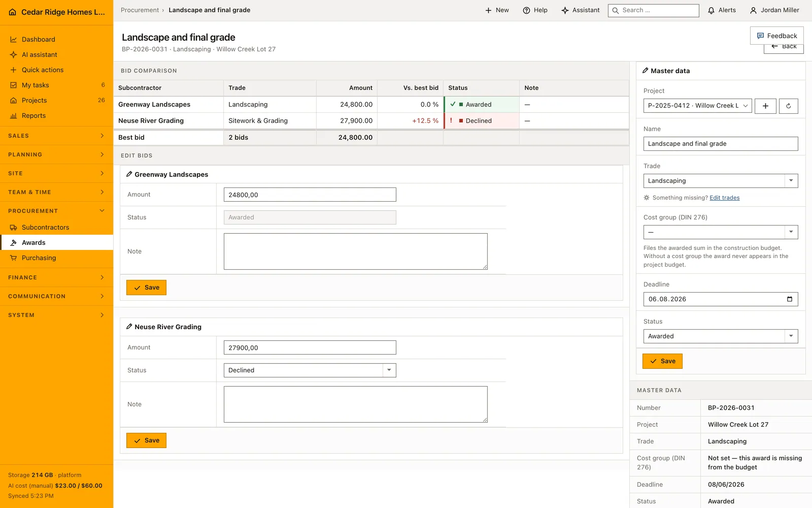Go Back using the arrow button
The image size is (812, 508).
pyautogui.click(x=784, y=48)
